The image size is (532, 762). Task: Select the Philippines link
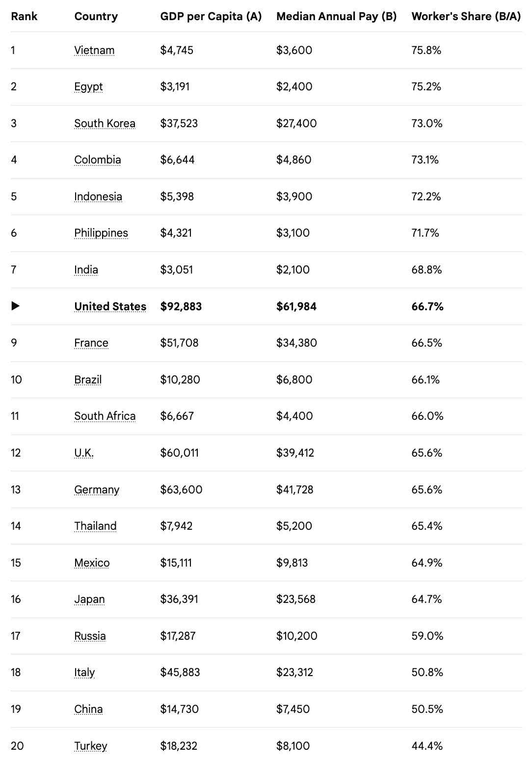(x=101, y=233)
